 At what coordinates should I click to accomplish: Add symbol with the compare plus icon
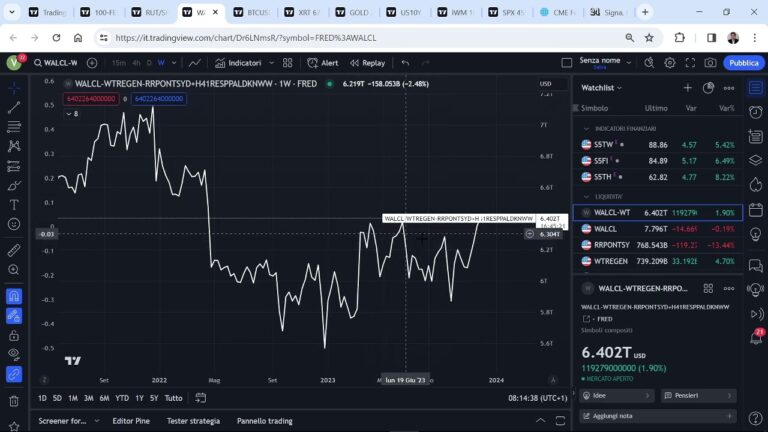click(x=92, y=63)
